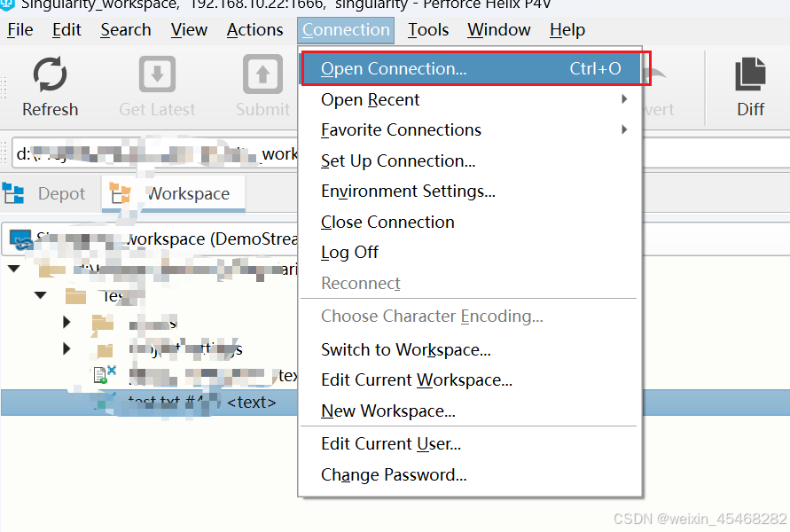The image size is (790, 532).
Task: Click Choose Character Encoding... entry
Action: [471, 317]
